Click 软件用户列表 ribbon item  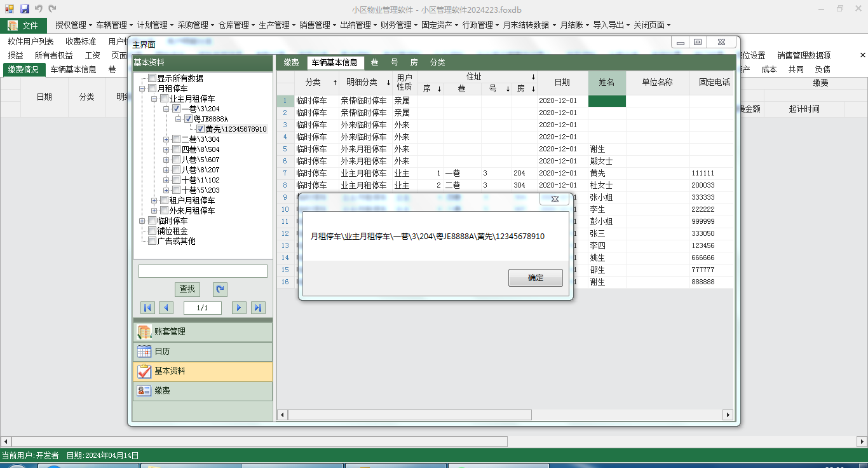pos(31,41)
